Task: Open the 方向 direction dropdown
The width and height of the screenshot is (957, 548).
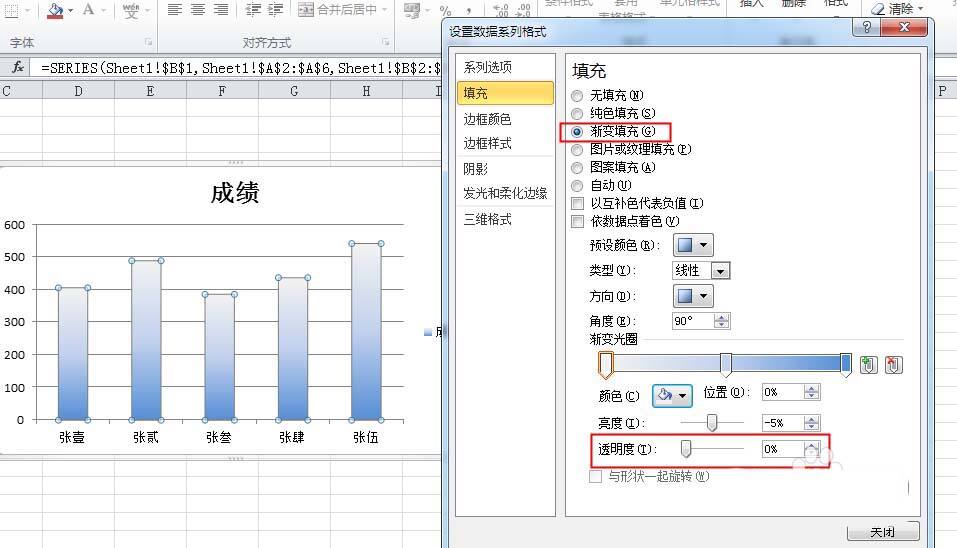Action: pyautogui.click(x=693, y=296)
